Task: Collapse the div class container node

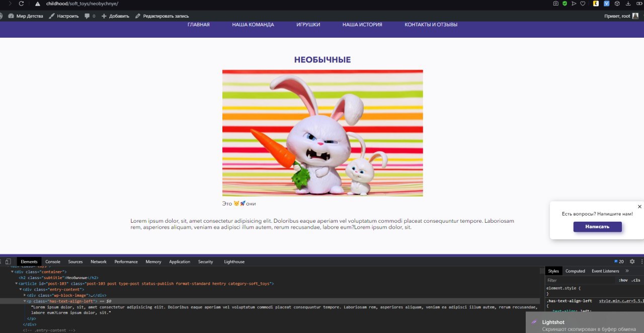Action: tap(13, 272)
